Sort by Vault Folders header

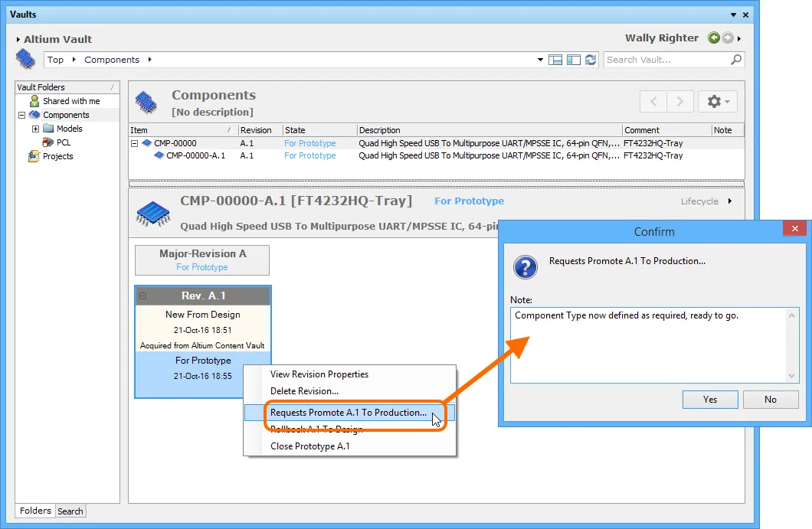click(x=67, y=87)
